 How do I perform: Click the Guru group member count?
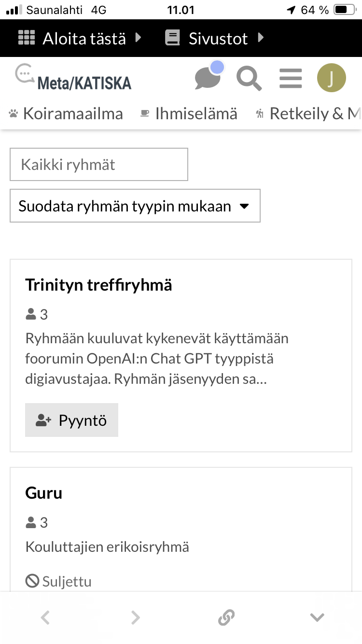point(37,522)
